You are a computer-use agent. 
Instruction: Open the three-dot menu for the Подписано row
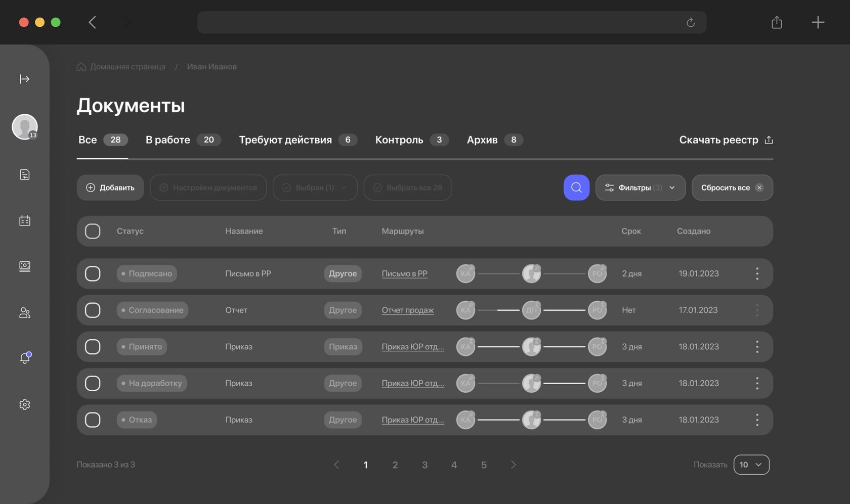[x=757, y=273]
